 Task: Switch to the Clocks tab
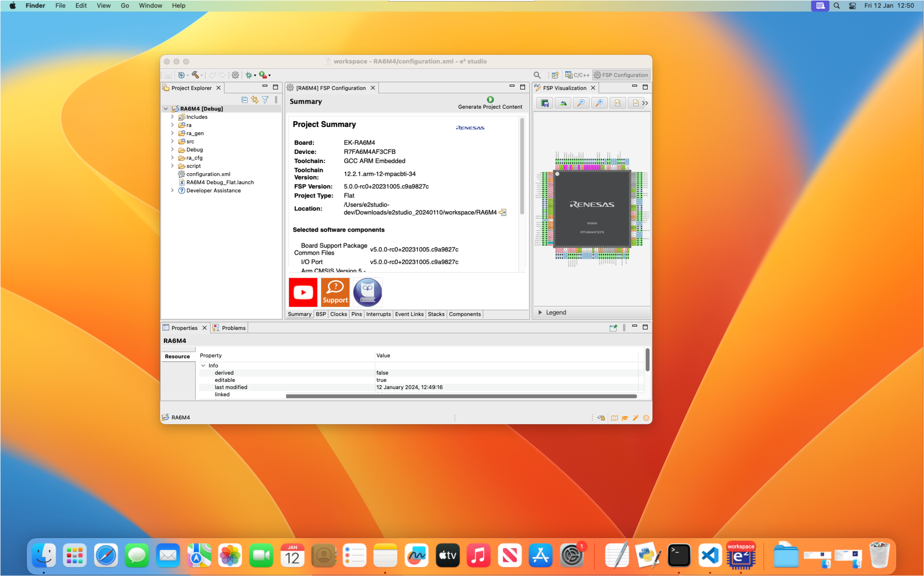(x=338, y=314)
